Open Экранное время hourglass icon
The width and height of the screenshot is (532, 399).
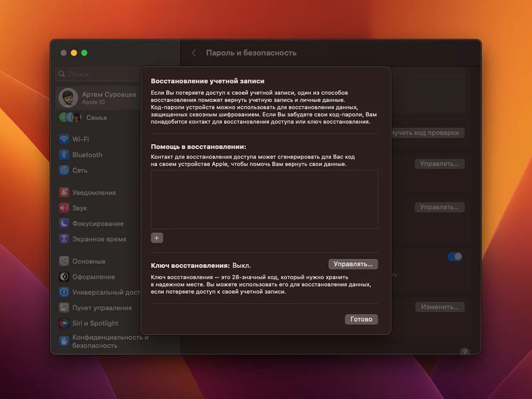pyautogui.click(x=64, y=239)
